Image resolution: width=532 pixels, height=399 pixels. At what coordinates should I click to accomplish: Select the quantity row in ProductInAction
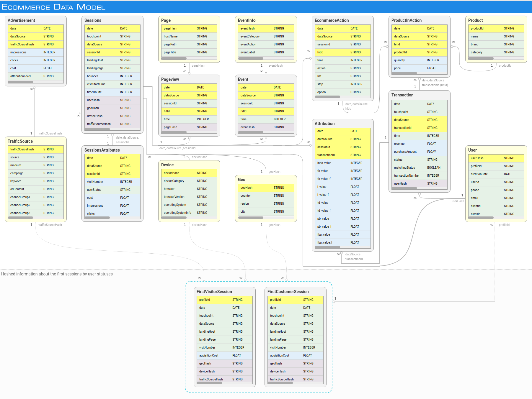click(419, 60)
